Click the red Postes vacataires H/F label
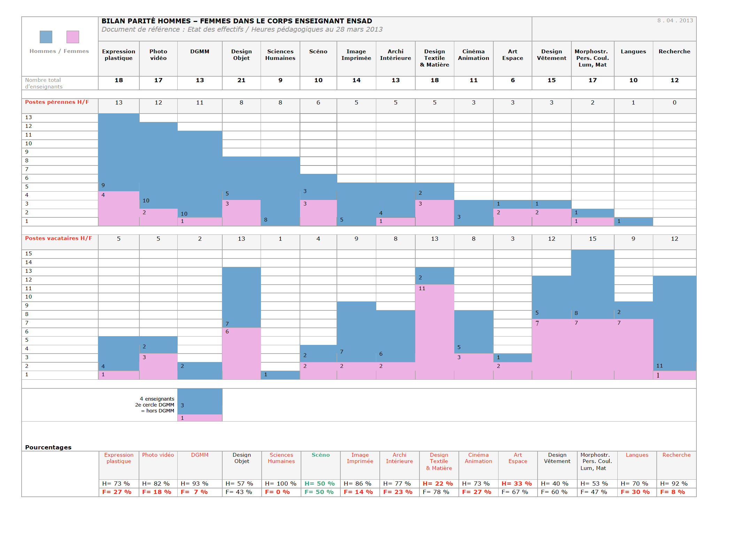The width and height of the screenshot is (756, 533). (x=59, y=238)
